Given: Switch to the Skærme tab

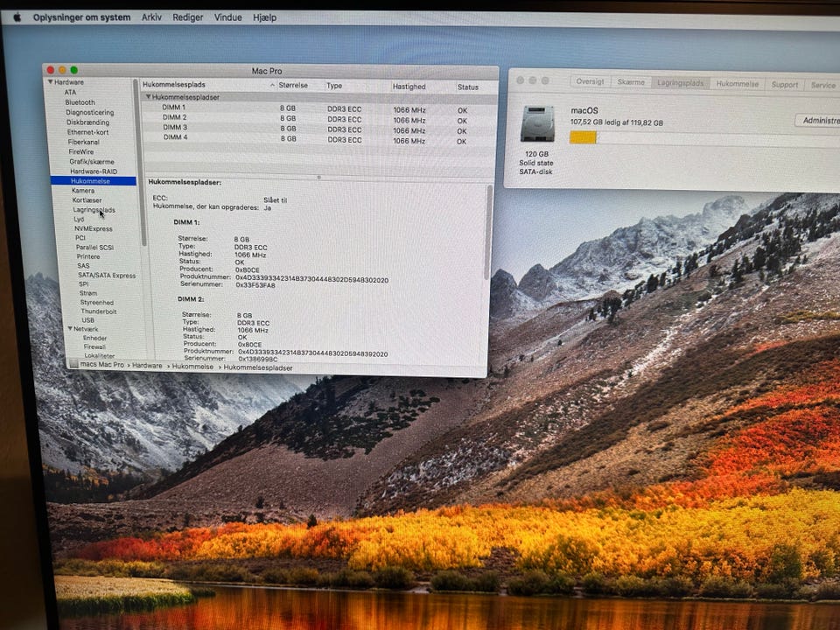Looking at the screenshot, I should (x=631, y=82).
